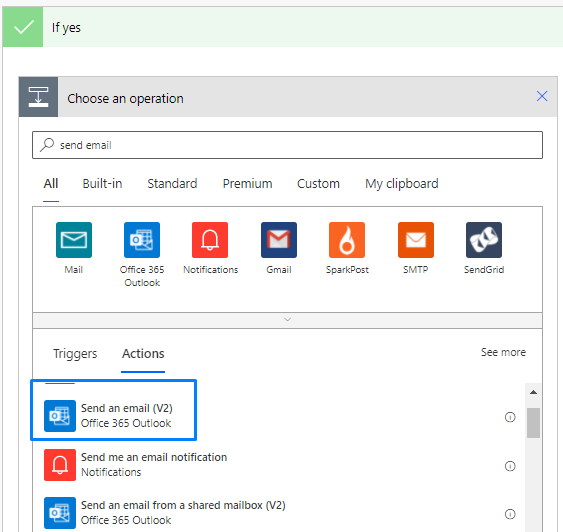Click the send email search box
563x532 pixels.
(x=287, y=145)
